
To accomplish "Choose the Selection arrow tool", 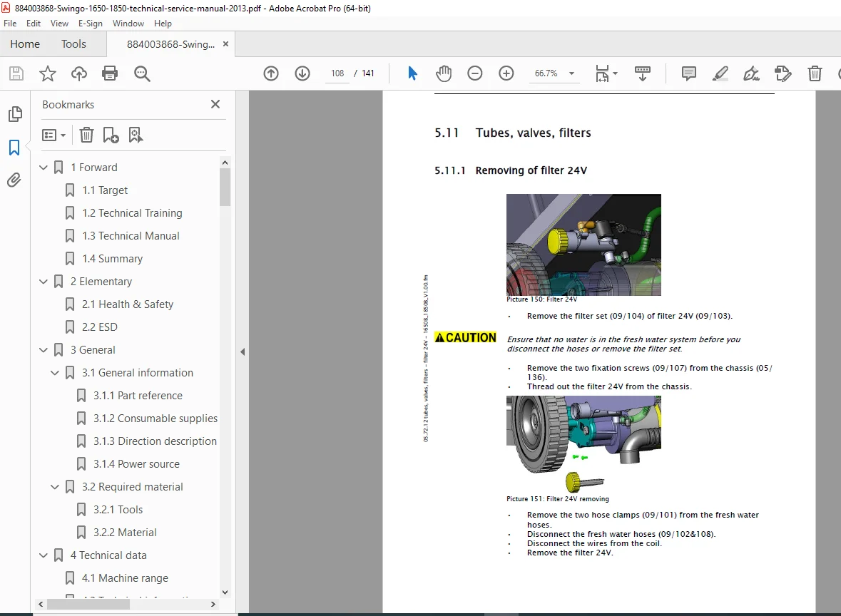I will coord(412,73).
